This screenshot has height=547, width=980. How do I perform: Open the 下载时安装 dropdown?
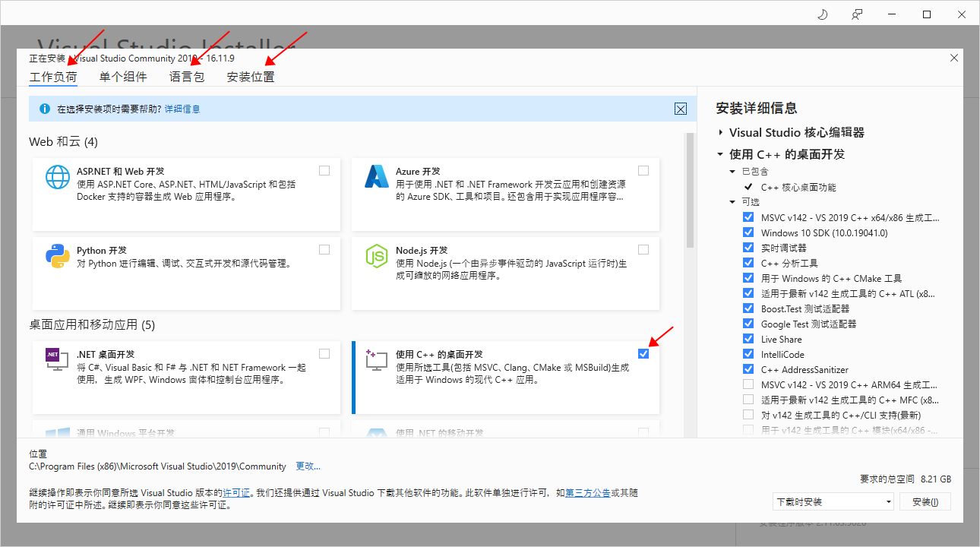[x=833, y=501]
